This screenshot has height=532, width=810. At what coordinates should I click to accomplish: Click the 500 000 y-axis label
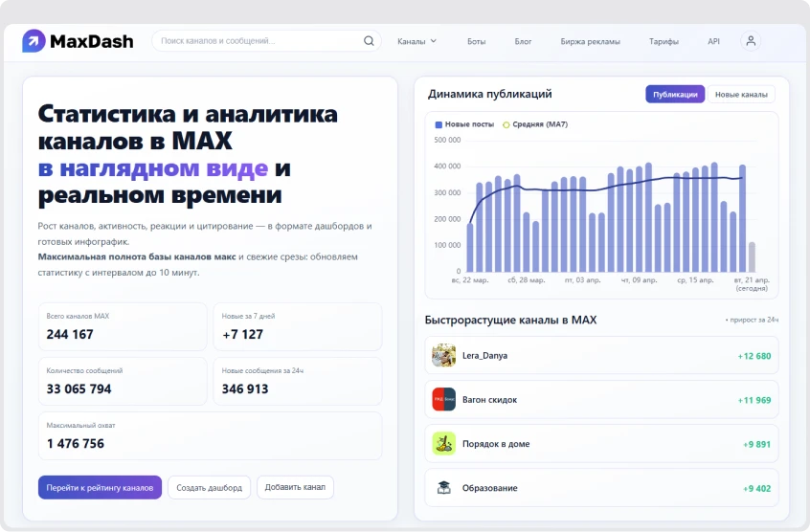click(x=447, y=140)
